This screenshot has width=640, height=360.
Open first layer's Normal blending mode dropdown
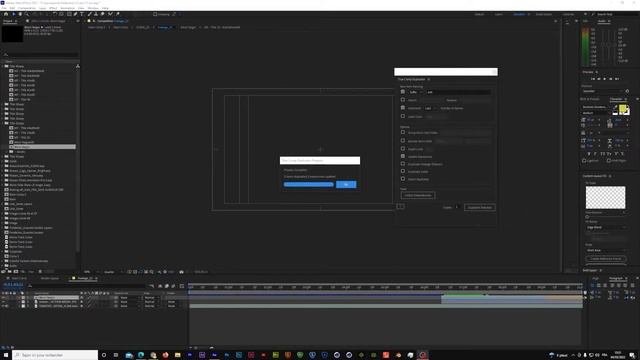[151, 298]
